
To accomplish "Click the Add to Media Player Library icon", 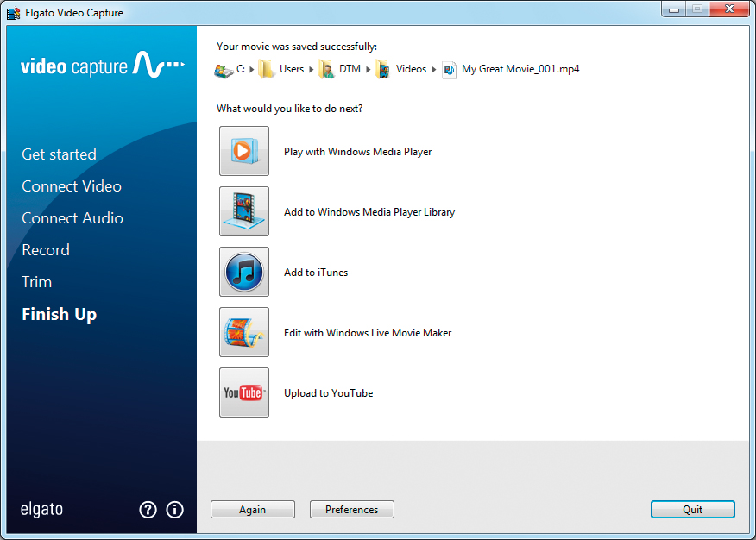I will 243,211.
